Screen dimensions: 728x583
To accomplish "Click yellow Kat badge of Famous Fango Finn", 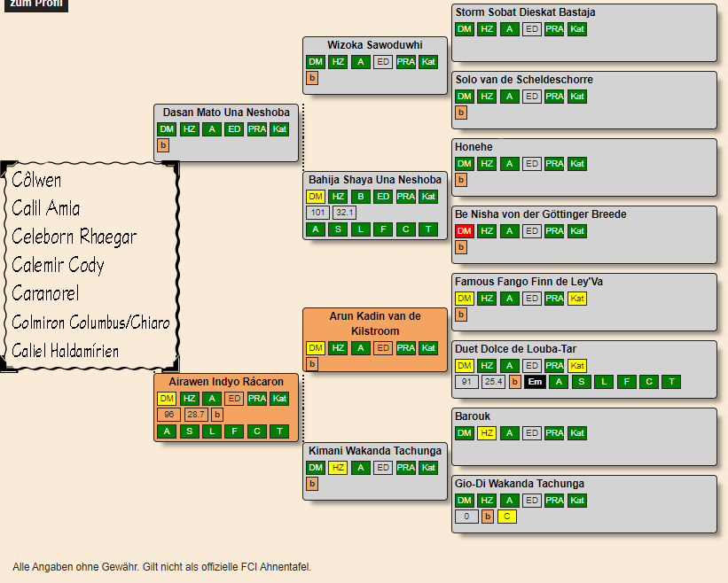I will (x=577, y=299).
